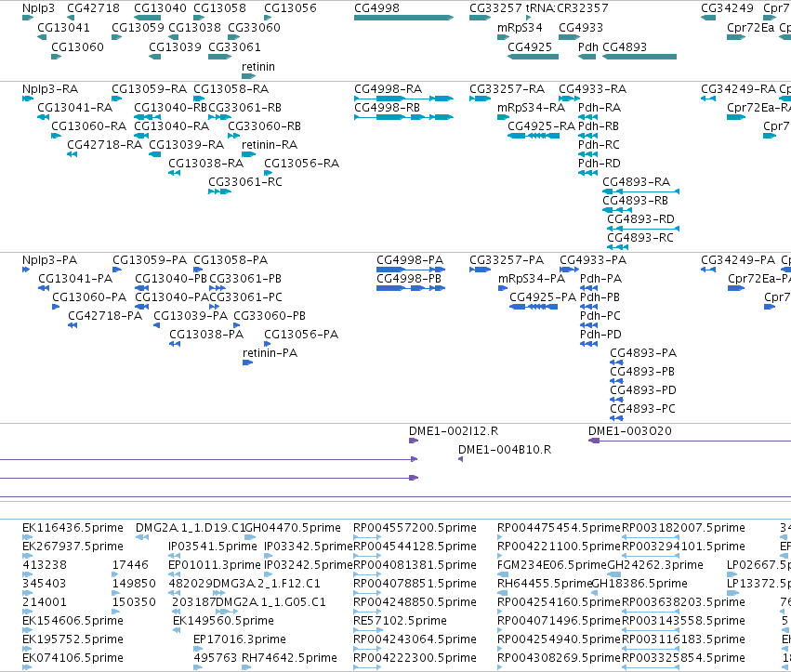
Task: Open the Pdh-PC protein label
Action: pyautogui.click(x=600, y=316)
